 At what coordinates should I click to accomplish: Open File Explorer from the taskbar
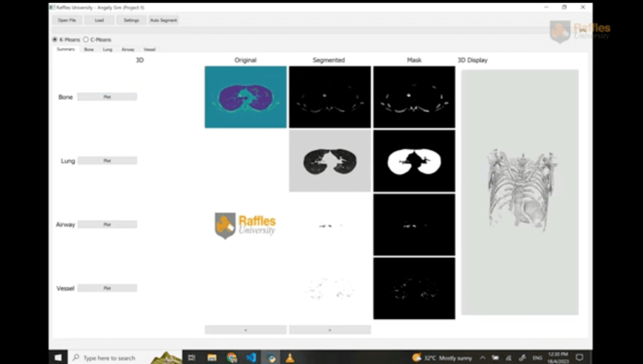tap(212, 358)
